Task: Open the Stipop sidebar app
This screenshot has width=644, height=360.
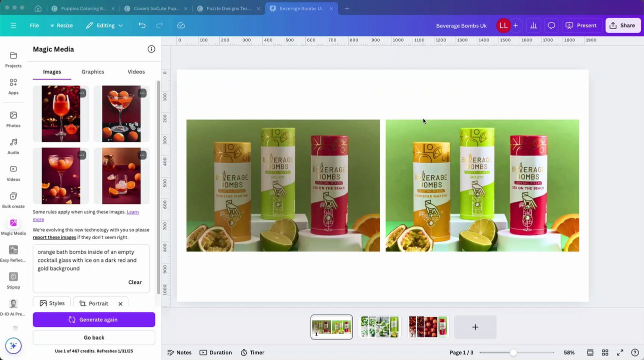Action: [x=13, y=281]
